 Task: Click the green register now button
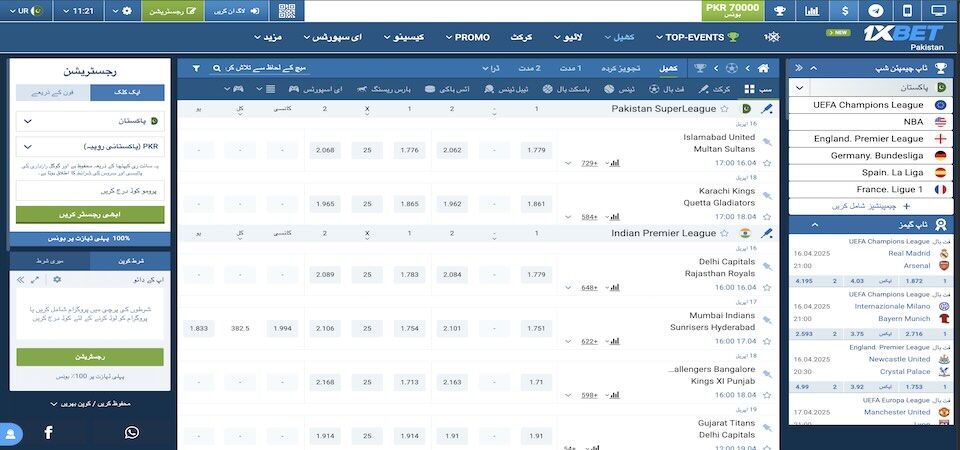coord(90,215)
